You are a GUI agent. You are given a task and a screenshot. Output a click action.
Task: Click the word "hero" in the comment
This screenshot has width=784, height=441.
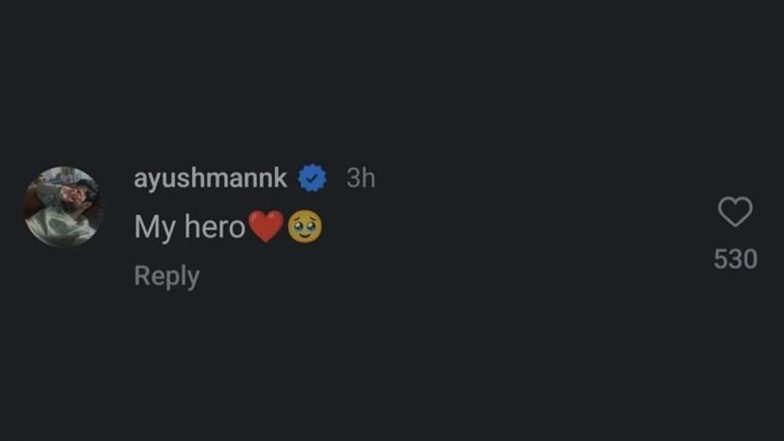tap(215, 228)
